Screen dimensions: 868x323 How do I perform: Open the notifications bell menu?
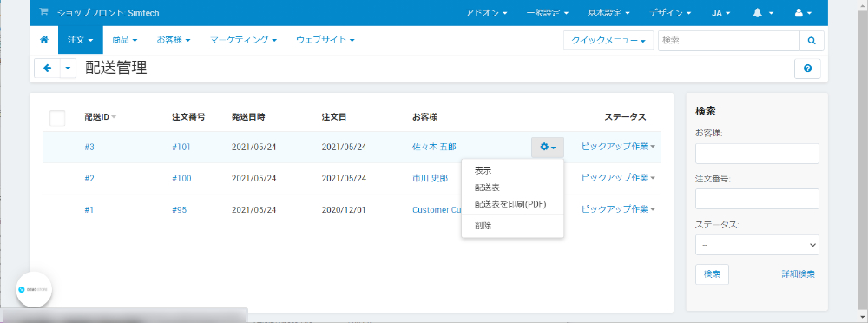click(x=762, y=13)
